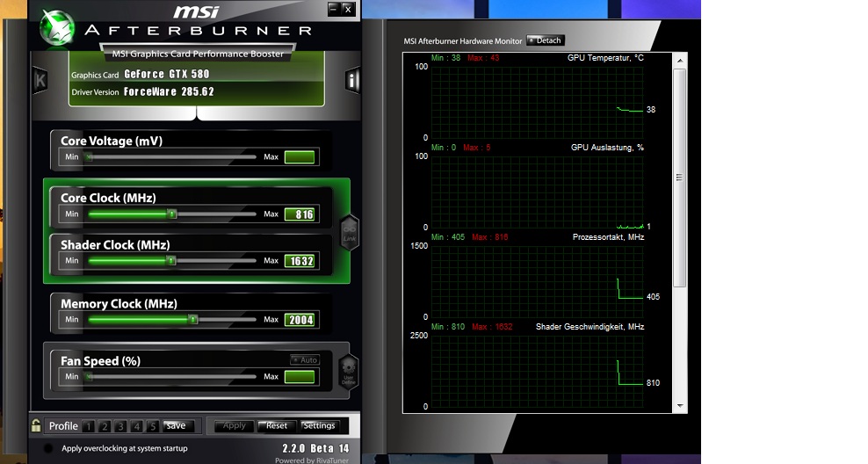
Task: Click the Prozessortakt graph label
Action: click(608, 237)
